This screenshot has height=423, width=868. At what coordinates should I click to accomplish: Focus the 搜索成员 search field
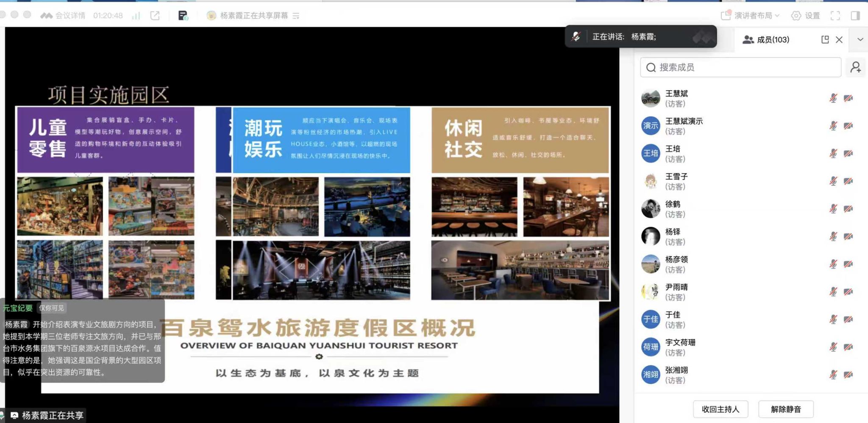pyautogui.click(x=740, y=67)
